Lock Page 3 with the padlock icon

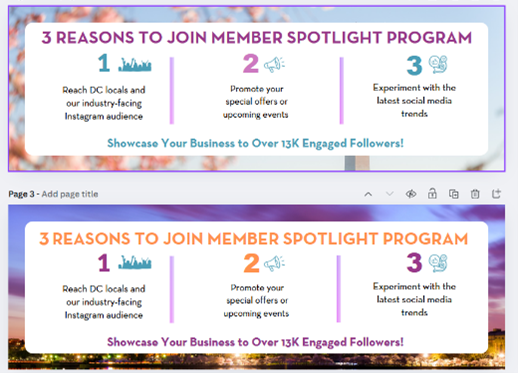point(432,194)
